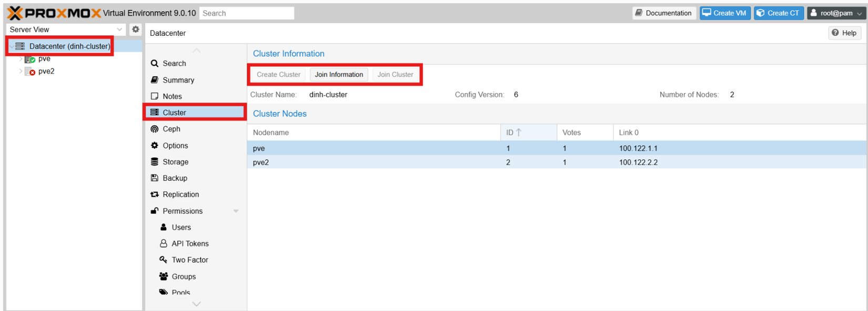The width and height of the screenshot is (868, 311).
Task: Open the Two Factor menu item
Action: (x=195, y=259)
